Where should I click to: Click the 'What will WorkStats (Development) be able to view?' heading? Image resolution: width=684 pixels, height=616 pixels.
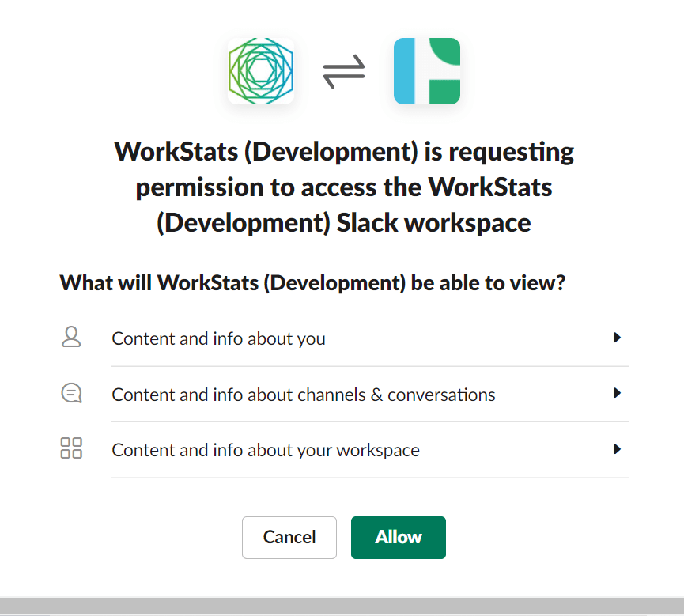click(312, 283)
